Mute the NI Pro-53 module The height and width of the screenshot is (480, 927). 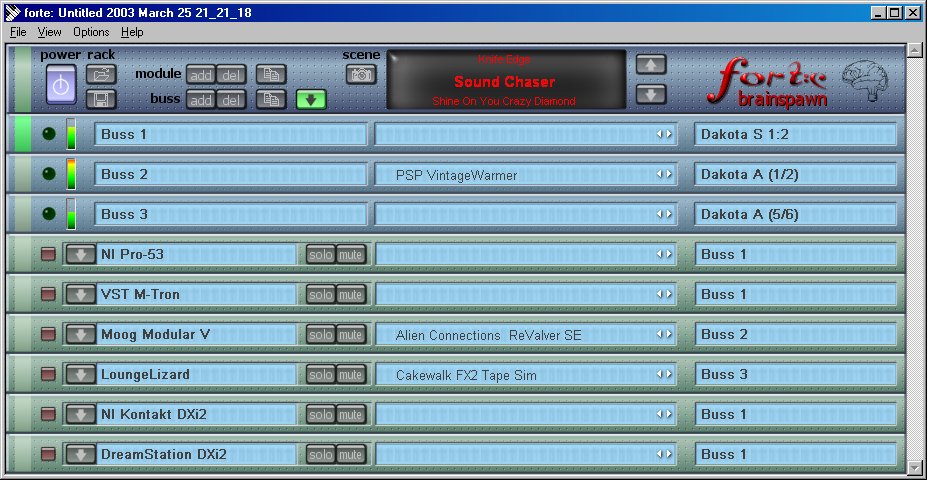[x=351, y=255]
